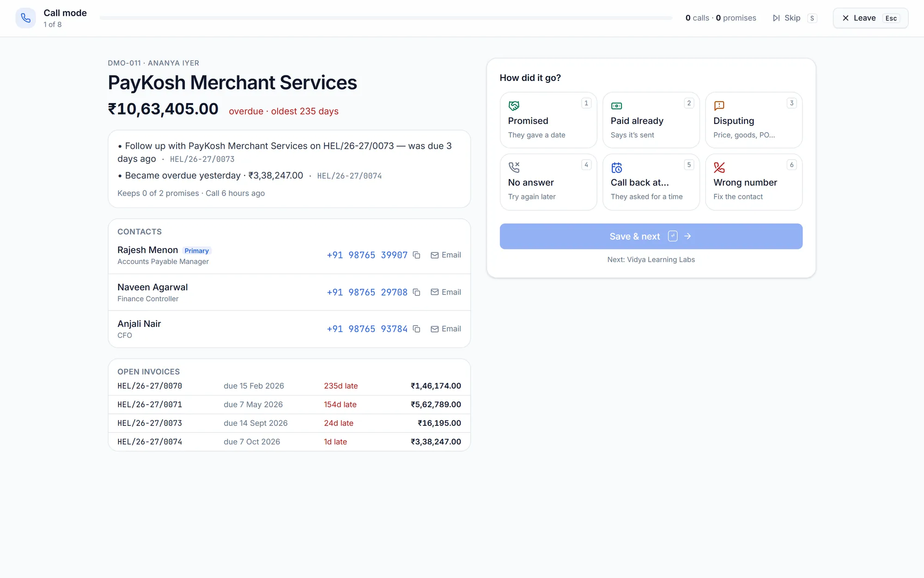Screen dimensions: 924x578
Task: Open HEL/26-27/0073 reference in follow-up note
Action: (202, 159)
